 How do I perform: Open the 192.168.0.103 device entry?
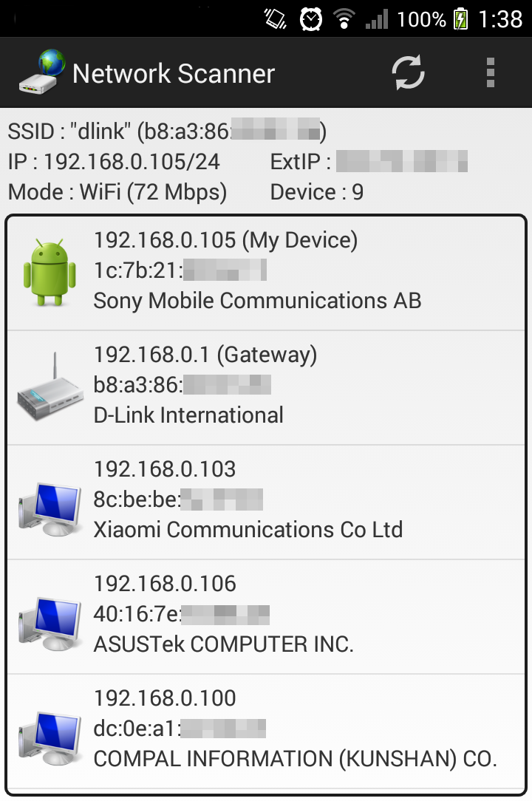(x=266, y=502)
